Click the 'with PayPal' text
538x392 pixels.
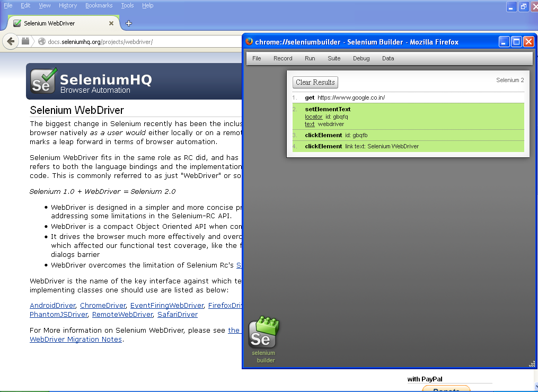tap(425, 379)
